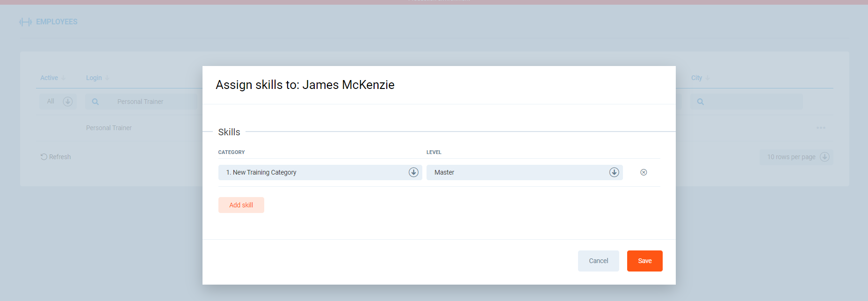The width and height of the screenshot is (868, 301).
Task: Open the New Training Category dropdown
Action: click(313, 172)
